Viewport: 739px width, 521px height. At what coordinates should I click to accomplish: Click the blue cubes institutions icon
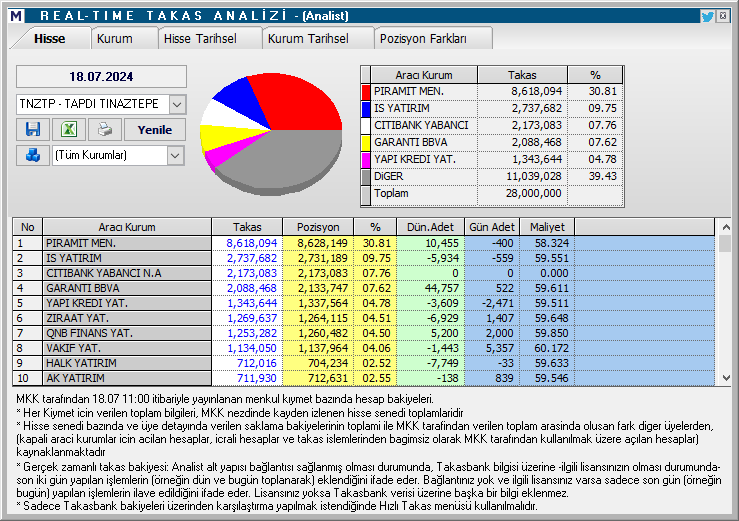coord(33,155)
